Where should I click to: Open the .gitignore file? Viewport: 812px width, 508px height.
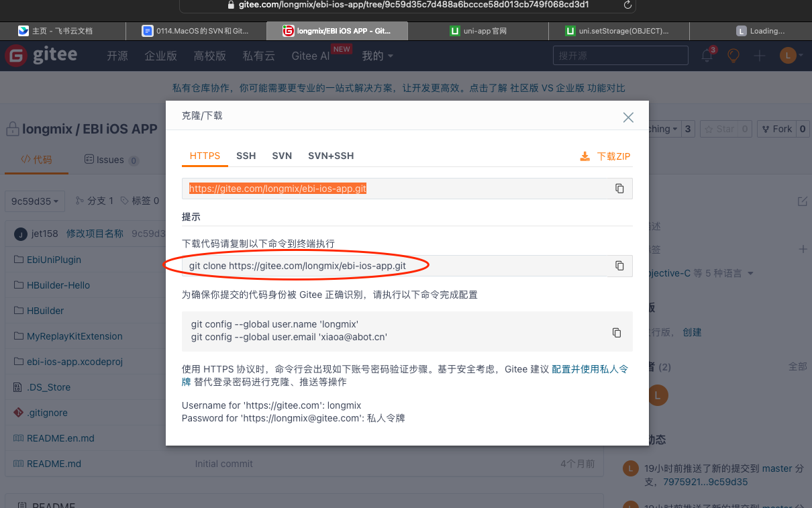tap(47, 413)
